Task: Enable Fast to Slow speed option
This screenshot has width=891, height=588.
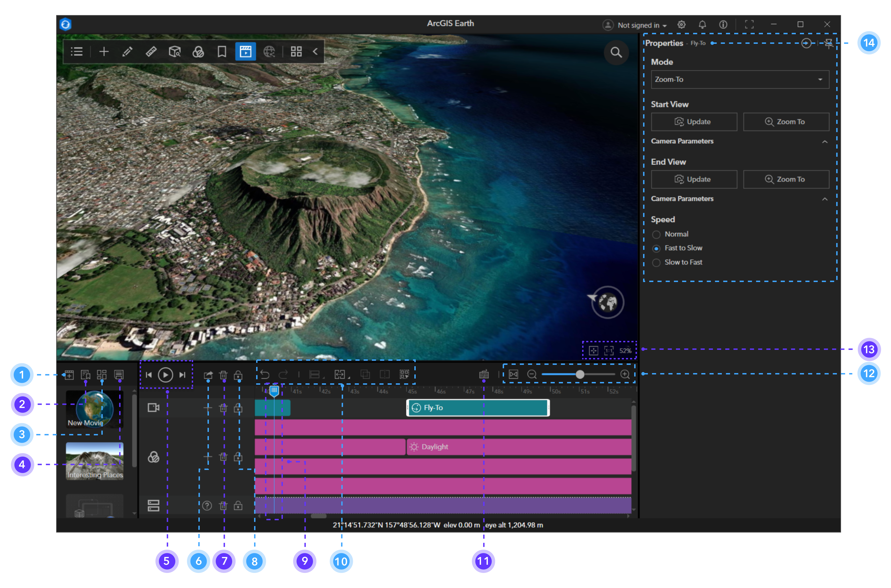Action: click(x=657, y=248)
